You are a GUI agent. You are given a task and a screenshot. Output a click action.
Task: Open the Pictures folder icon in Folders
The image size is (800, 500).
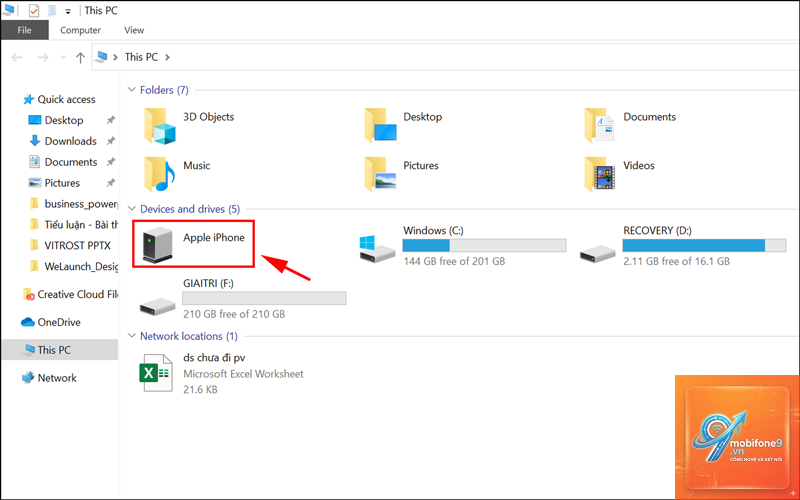[380, 174]
